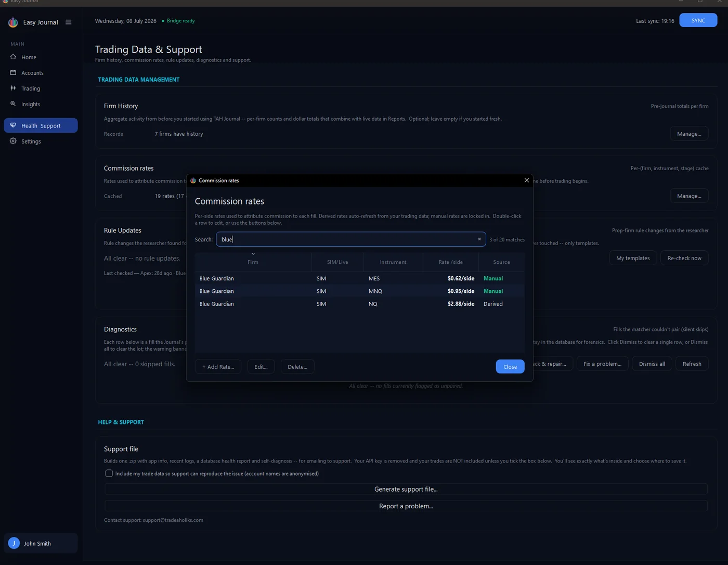The width and height of the screenshot is (728, 565).
Task: Click the Easy Journal logo icon
Action: [13, 22]
